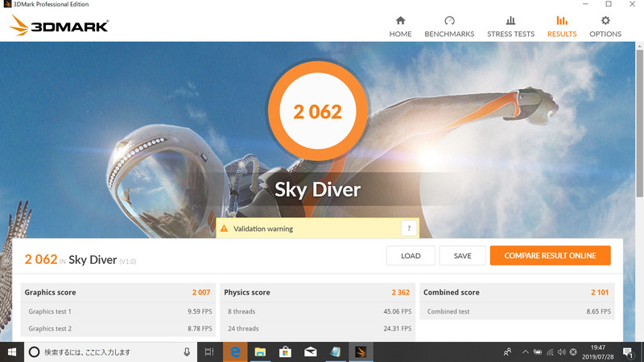Click the Sky Diver title banner

point(317,189)
